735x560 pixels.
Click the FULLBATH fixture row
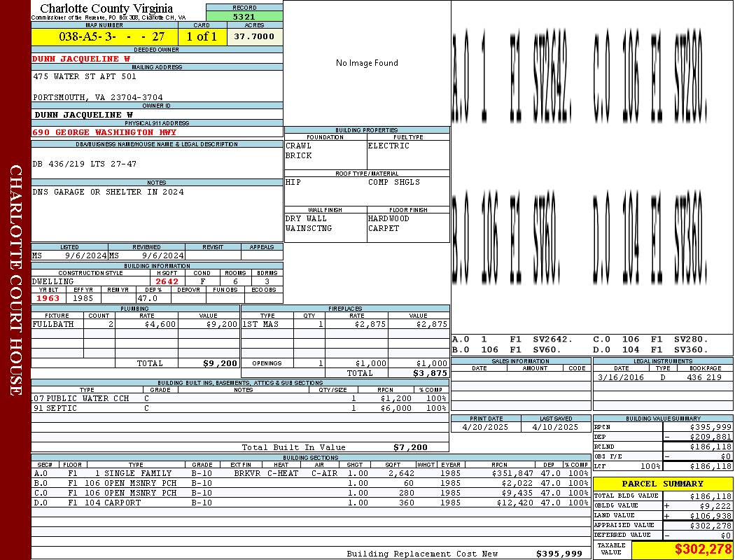click(136, 324)
